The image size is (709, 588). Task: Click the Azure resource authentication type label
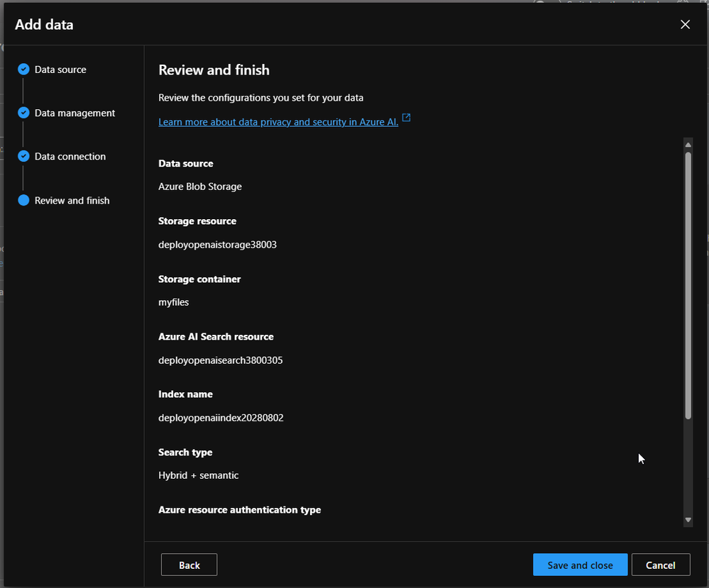click(x=240, y=510)
